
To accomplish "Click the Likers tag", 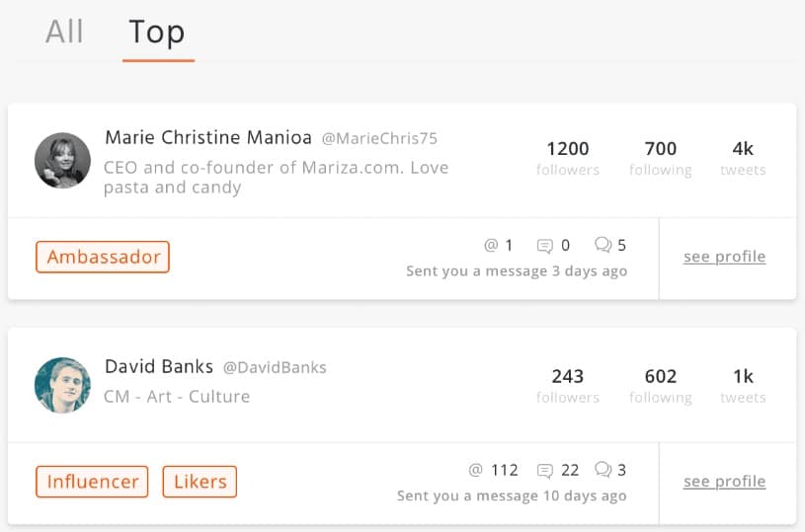I will [x=200, y=482].
